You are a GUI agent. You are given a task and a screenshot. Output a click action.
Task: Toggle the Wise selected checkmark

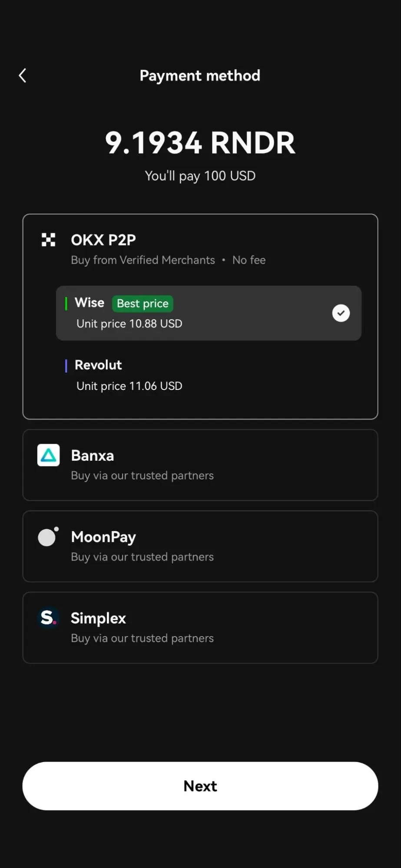(x=341, y=313)
